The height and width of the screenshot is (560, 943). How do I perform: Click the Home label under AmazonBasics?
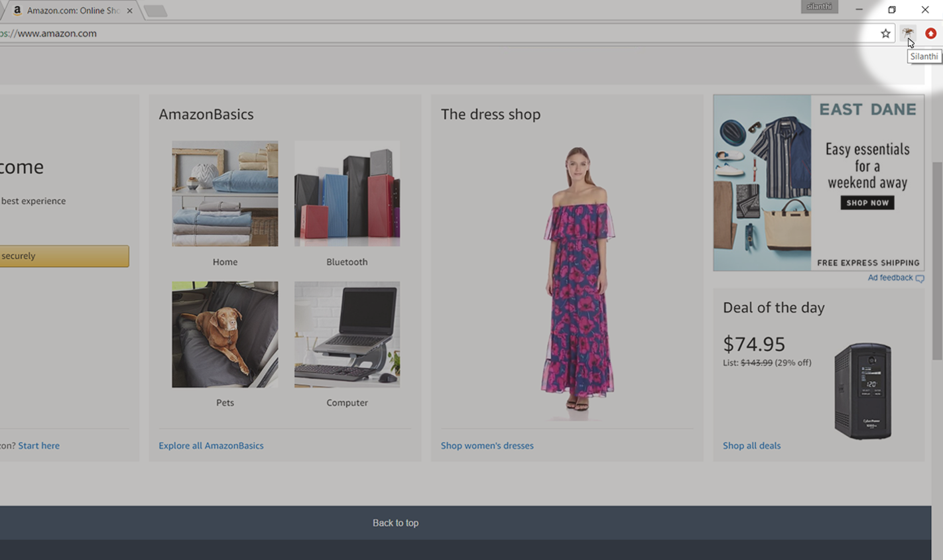click(225, 262)
